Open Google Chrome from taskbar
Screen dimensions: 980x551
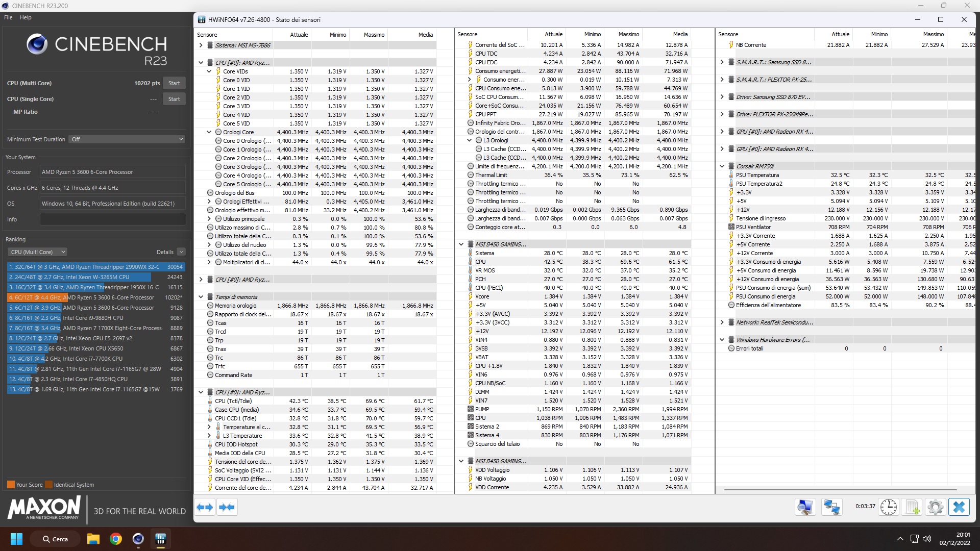pos(116,539)
